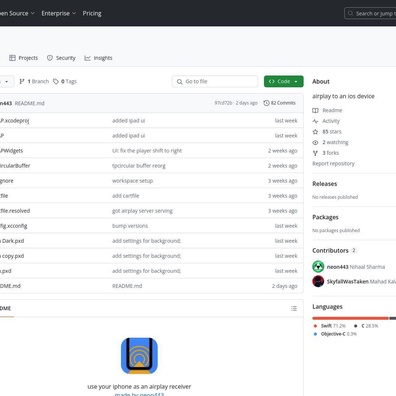Open the Contributors section heading
The height and width of the screenshot is (396, 396).
pos(330,250)
